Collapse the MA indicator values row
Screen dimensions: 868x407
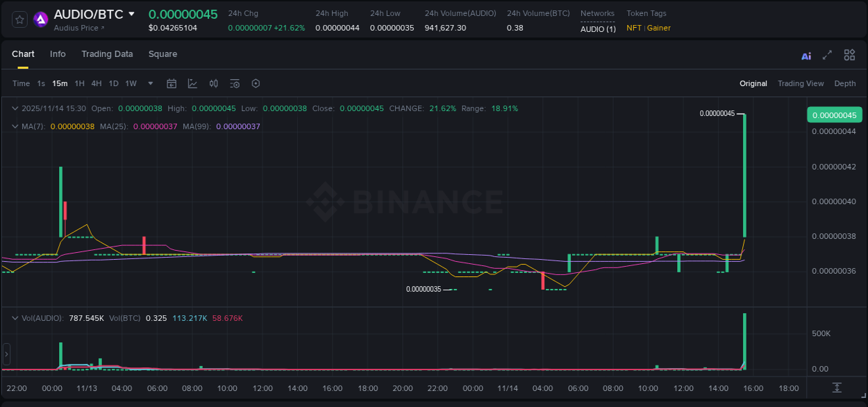pyautogui.click(x=15, y=127)
